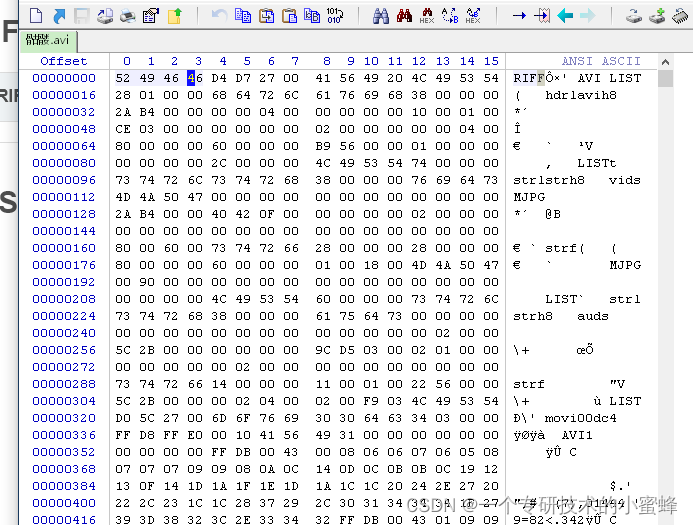Viewport: 693px width, 525px height.
Task: Open disk using the drive icon
Action: point(634,16)
